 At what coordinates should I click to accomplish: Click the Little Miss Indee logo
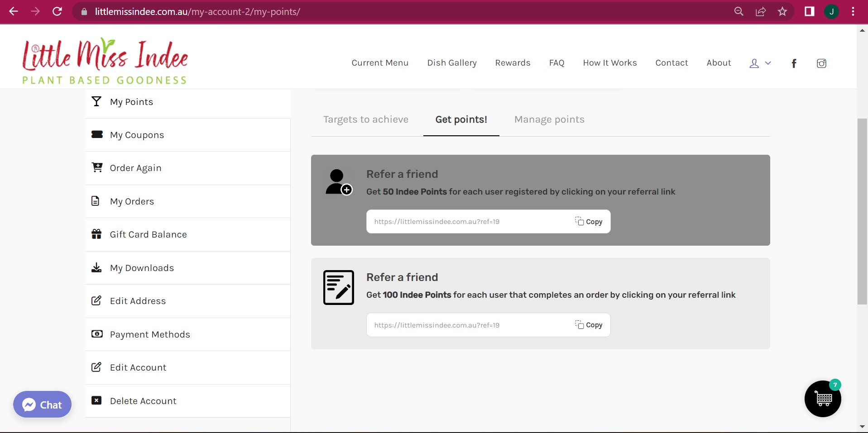point(105,61)
